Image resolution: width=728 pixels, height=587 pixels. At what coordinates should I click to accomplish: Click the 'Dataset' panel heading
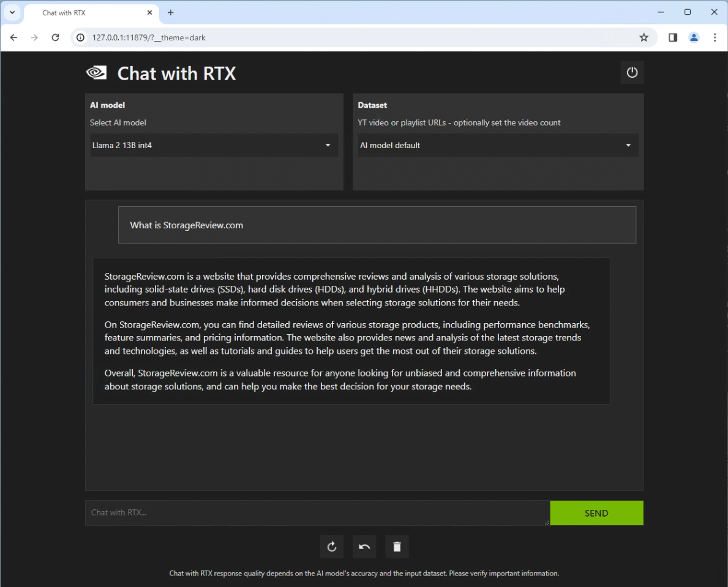point(372,105)
